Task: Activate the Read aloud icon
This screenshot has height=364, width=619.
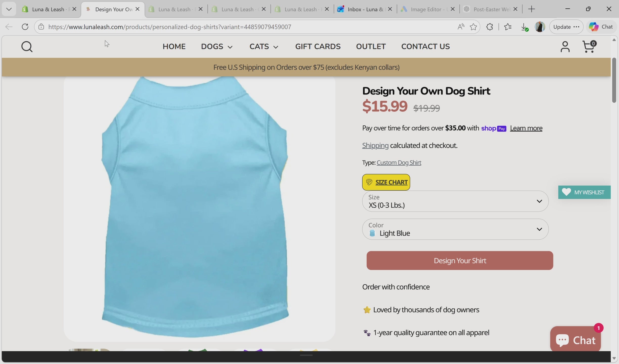Action: tap(461, 27)
